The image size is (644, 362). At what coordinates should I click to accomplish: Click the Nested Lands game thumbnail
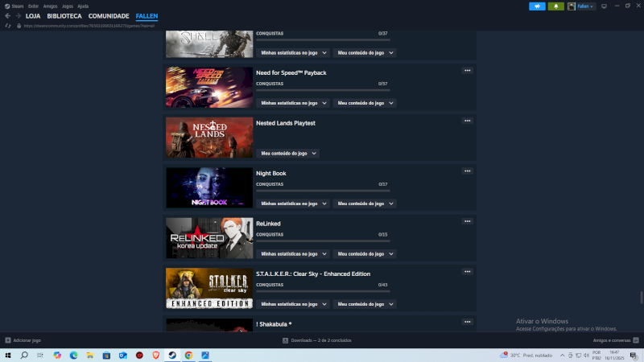209,138
